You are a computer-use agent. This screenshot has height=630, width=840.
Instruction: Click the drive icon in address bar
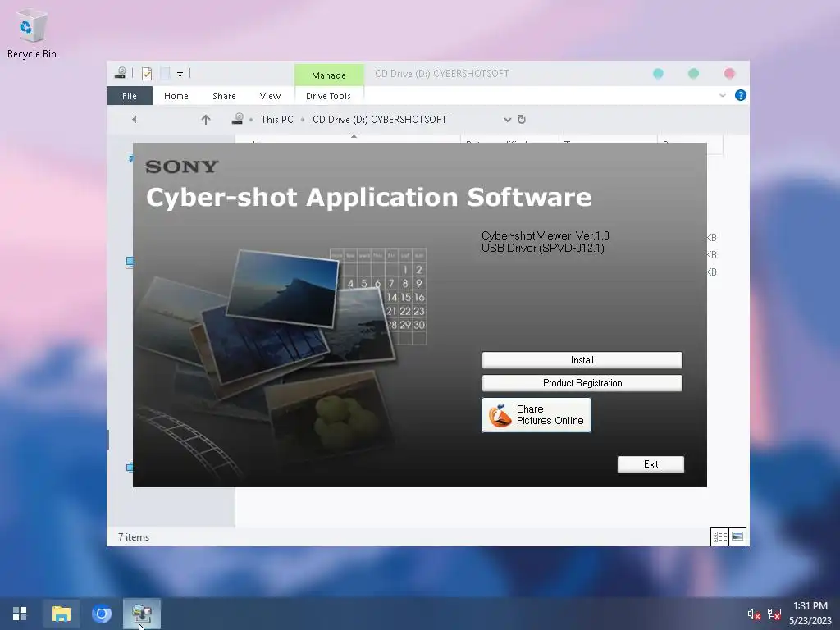click(238, 119)
